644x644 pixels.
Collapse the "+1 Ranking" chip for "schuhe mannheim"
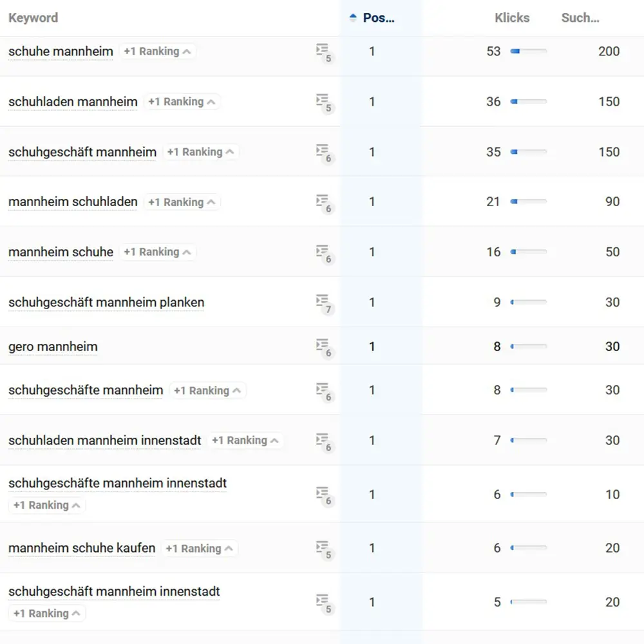[157, 51]
